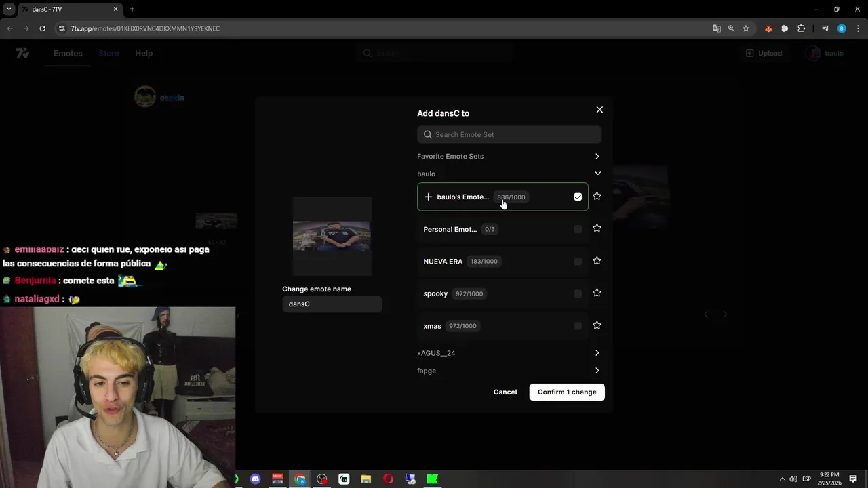Viewport: 868px width, 488px height.
Task: Check the xmas set checkbox
Action: tap(578, 326)
